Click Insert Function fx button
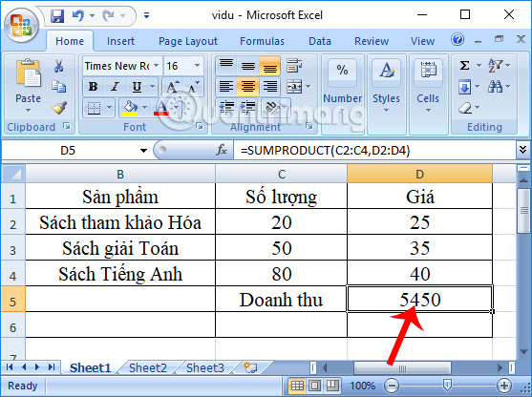Viewport: 532px width, 397px height. click(222, 150)
